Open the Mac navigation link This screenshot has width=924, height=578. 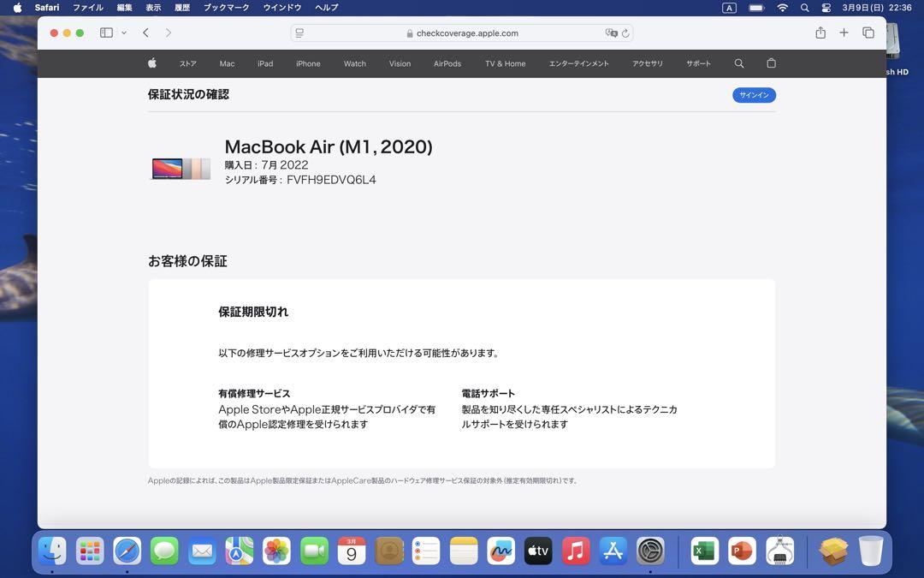click(x=227, y=63)
